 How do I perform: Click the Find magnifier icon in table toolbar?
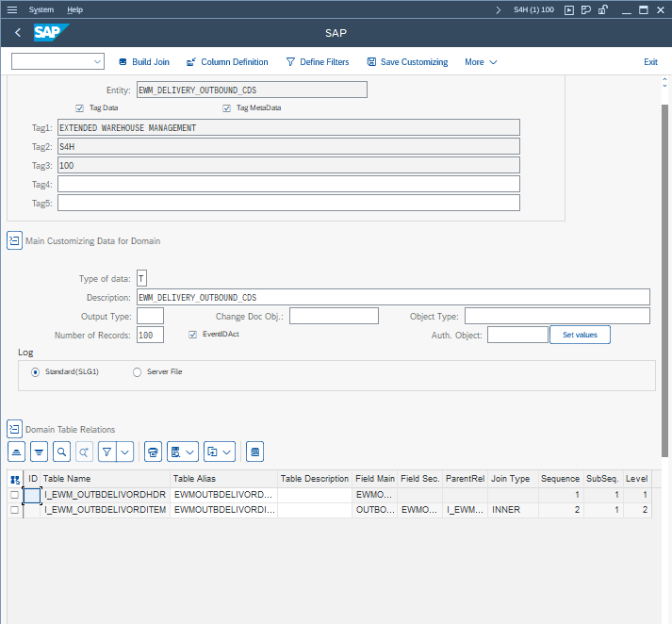62,452
